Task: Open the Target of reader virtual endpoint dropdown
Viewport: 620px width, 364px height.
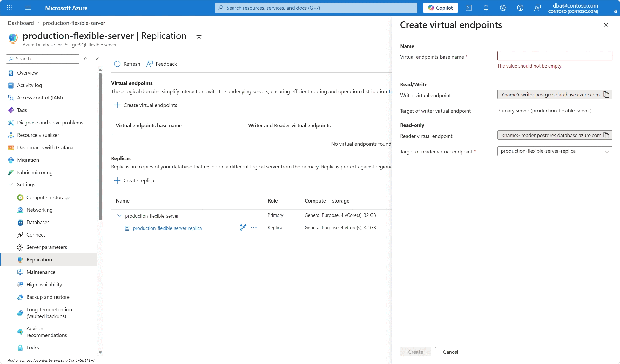Action: 555,151
